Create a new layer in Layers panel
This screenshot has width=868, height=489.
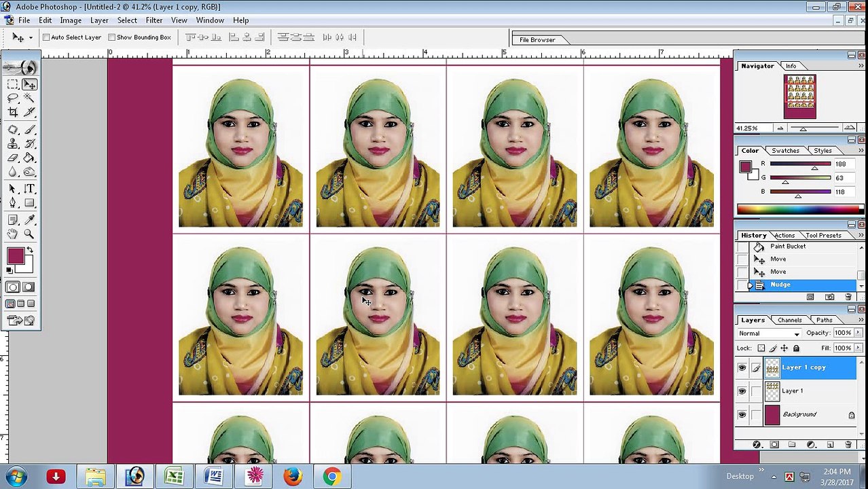[830, 445]
